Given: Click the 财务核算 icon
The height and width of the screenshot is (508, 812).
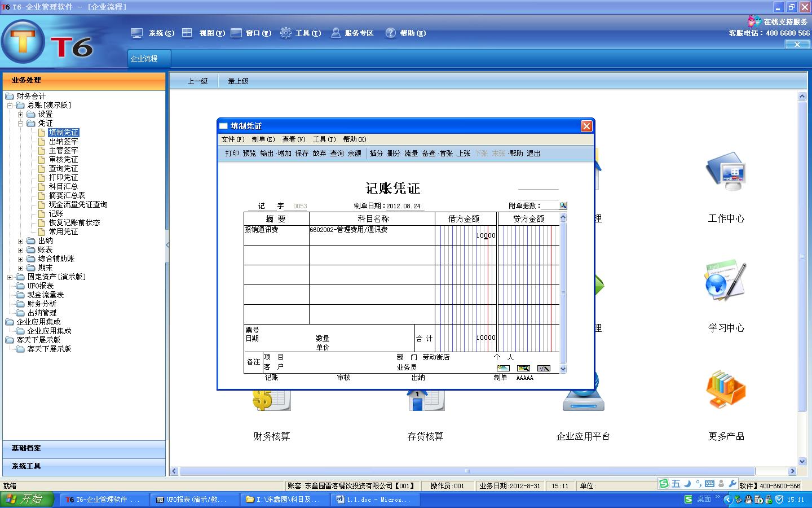Looking at the screenshot, I should pos(271,401).
